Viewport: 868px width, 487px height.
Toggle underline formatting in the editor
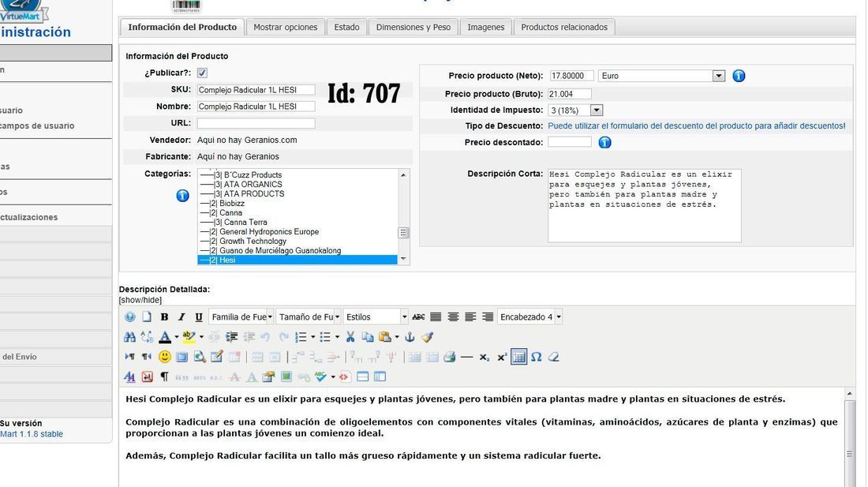coord(199,317)
